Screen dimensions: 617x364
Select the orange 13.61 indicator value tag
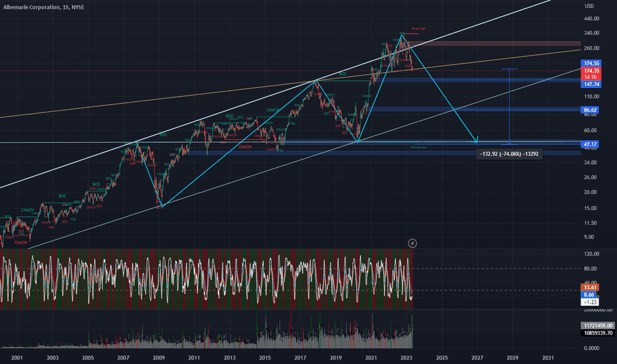589,287
